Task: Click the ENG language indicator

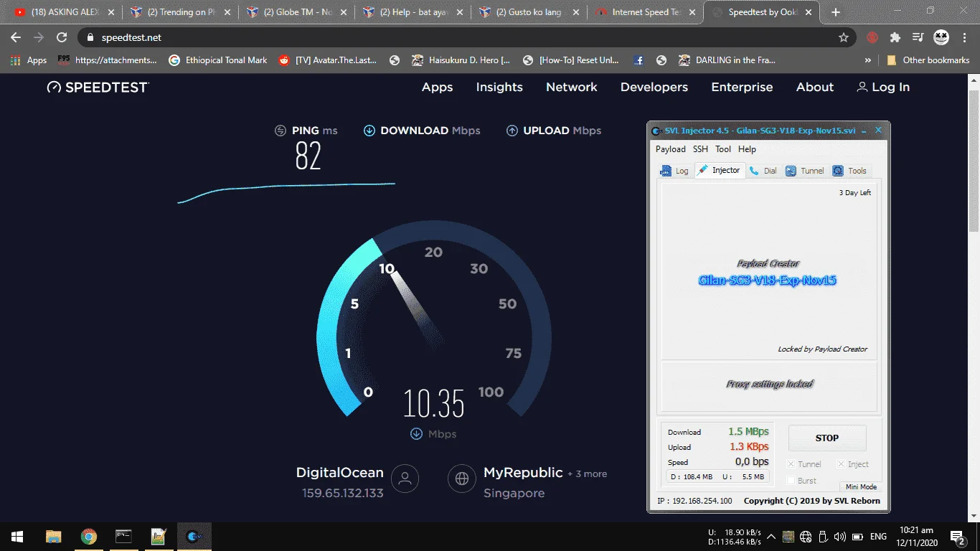Action: coord(878,537)
